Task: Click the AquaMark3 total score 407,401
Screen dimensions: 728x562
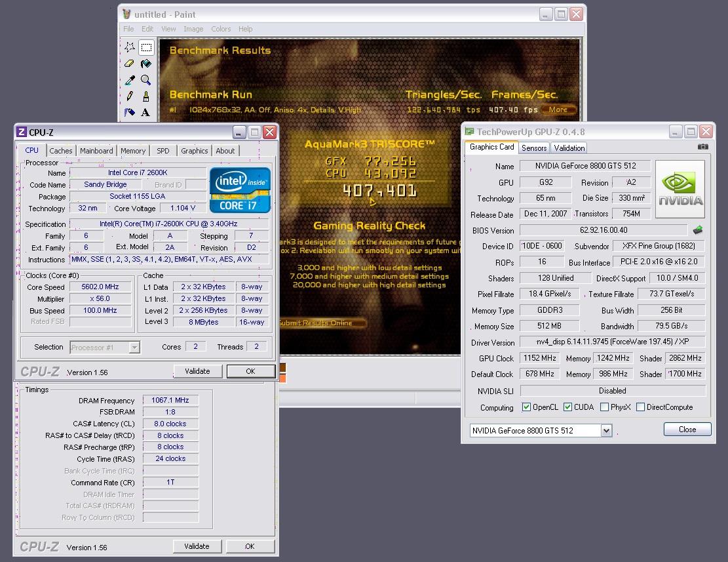Action: [x=379, y=190]
